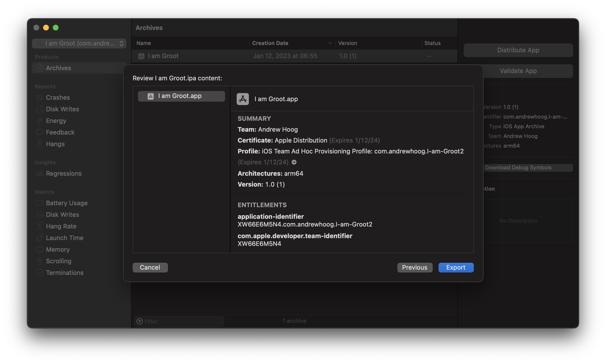Image resolution: width=606 pixels, height=364 pixels.
Task: Click the Certificate Apple Distribution line
Action: click(309, 140)
